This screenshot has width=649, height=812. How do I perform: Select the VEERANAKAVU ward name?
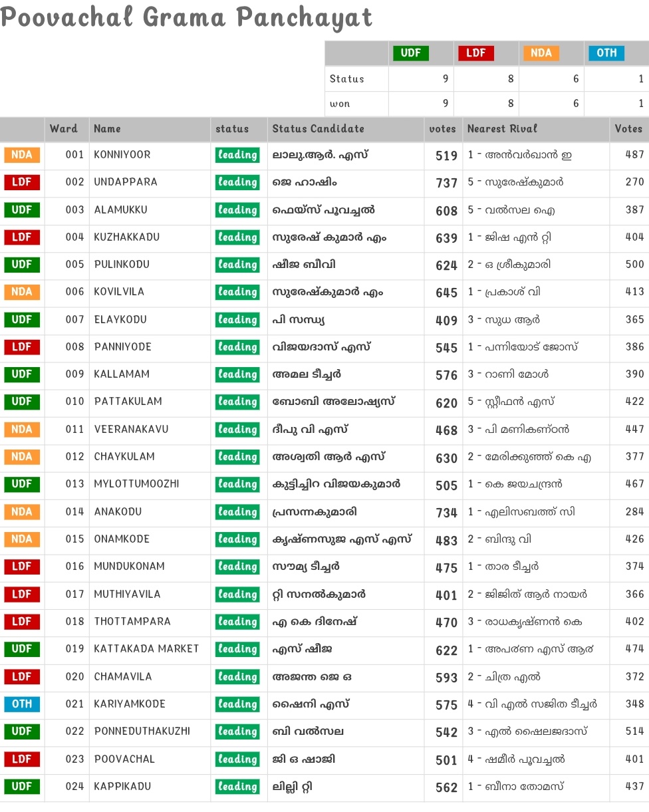(131, 430)
